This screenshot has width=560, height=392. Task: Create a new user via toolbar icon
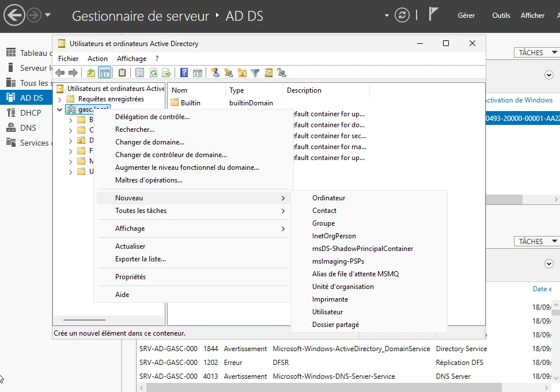point(215,73)
